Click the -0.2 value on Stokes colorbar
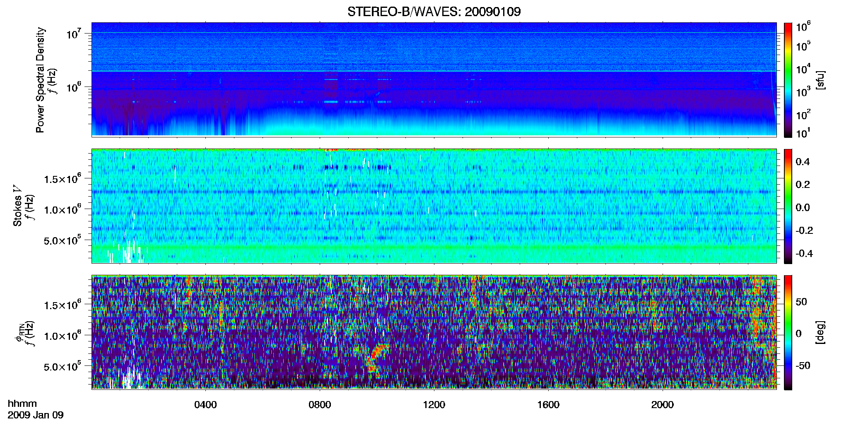The image size is (868, 447). pyautogui.click(x=804, y=231)
